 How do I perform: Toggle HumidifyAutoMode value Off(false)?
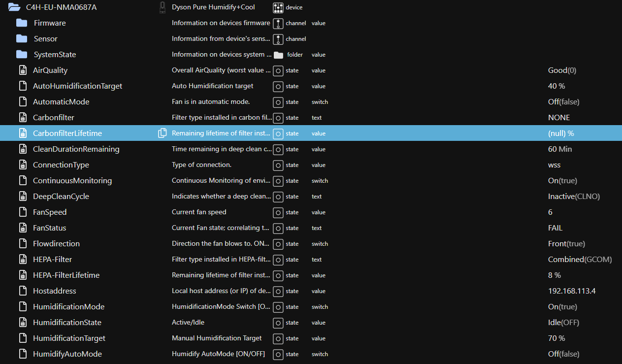[x=563, y=354]
